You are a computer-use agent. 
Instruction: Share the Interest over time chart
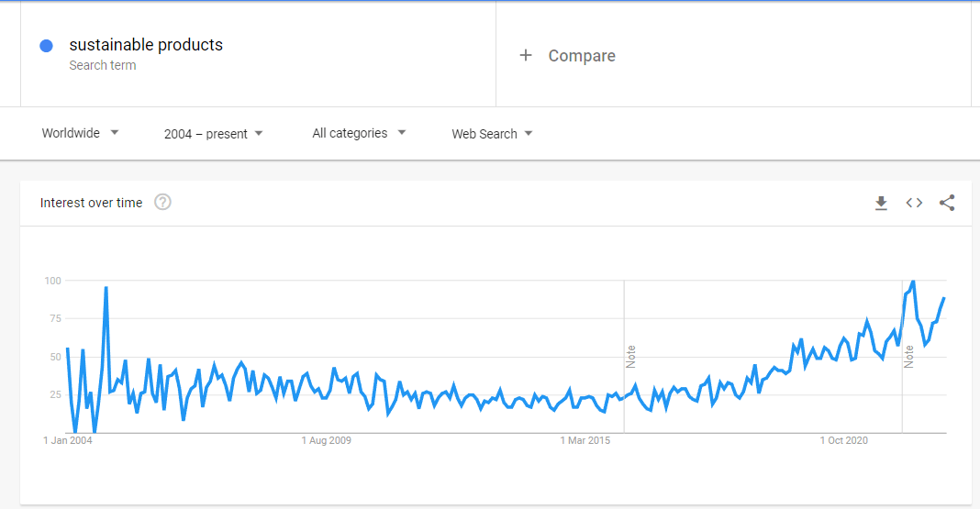947,203
